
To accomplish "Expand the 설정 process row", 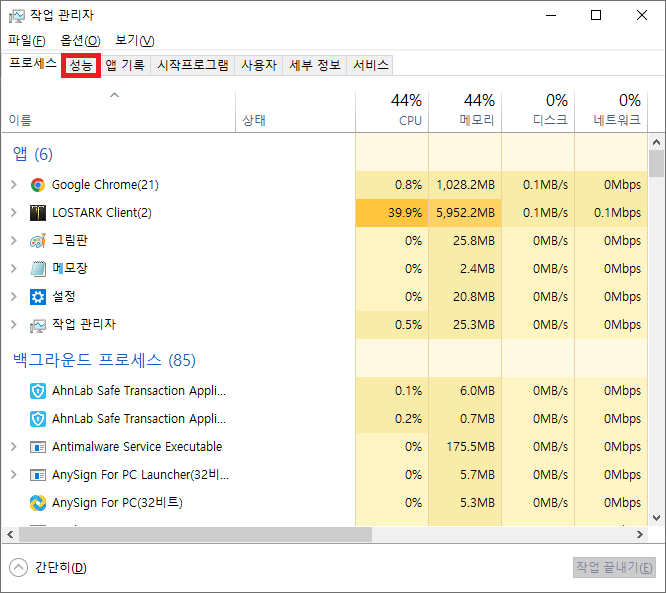I will coord(14,296).
